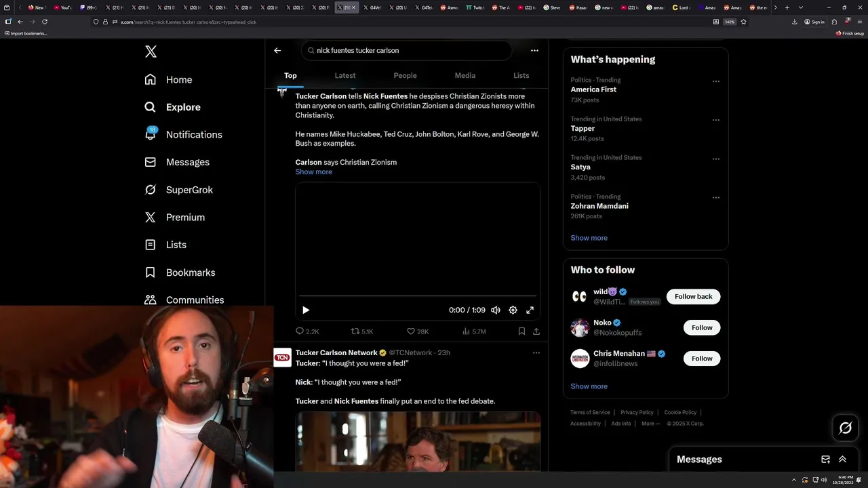Click Show more under trends
This screenshot has height=488, width=868.
coord(589,238)
